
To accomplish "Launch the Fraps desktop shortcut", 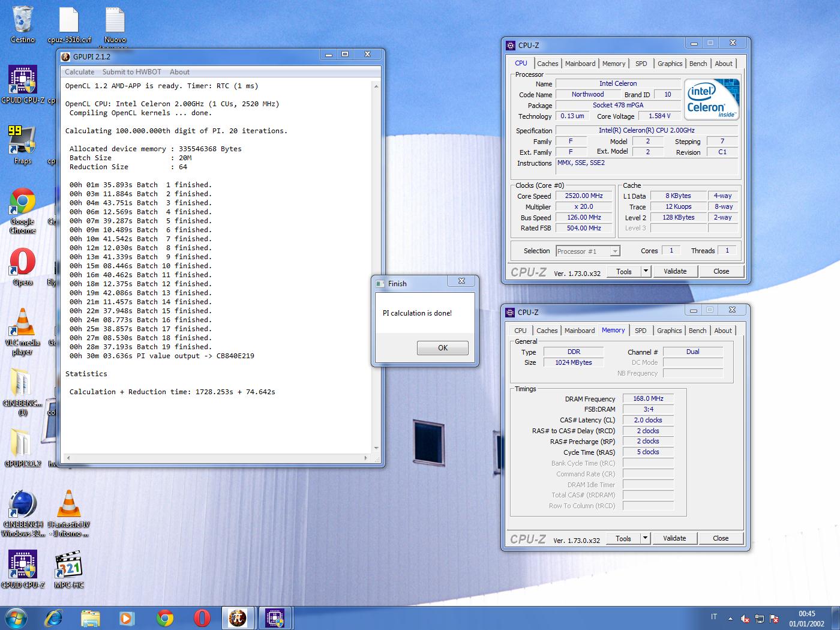I will pyautogui.click(x=23, y=144).
